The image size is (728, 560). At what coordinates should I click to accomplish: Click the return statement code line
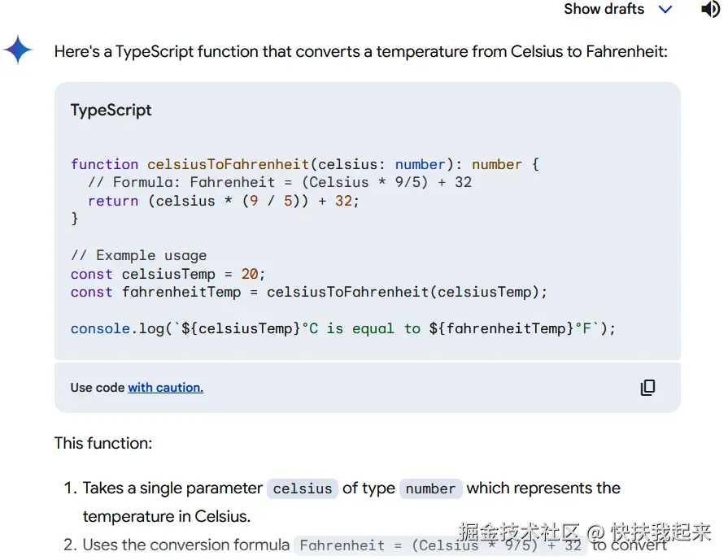(223, 201)
